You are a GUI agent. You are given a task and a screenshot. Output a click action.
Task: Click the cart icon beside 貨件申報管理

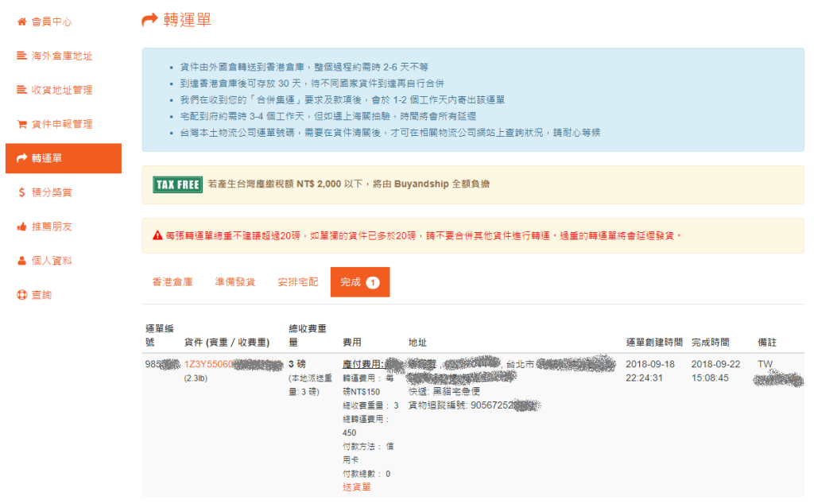pyautogui.click(x=21, y=124)
